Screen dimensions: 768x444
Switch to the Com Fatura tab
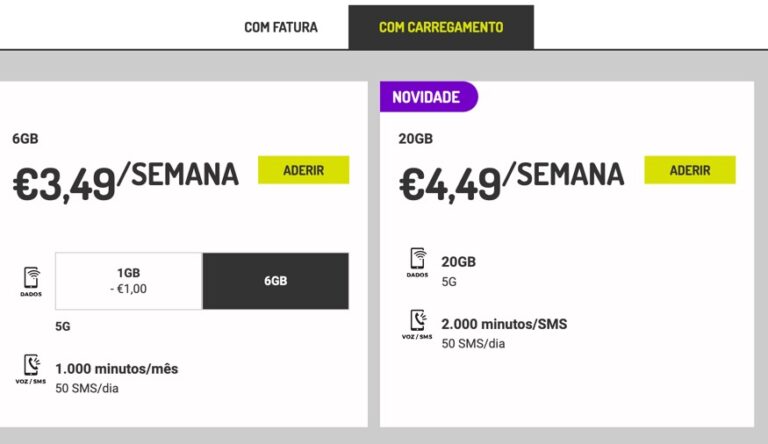pos(281,27)
